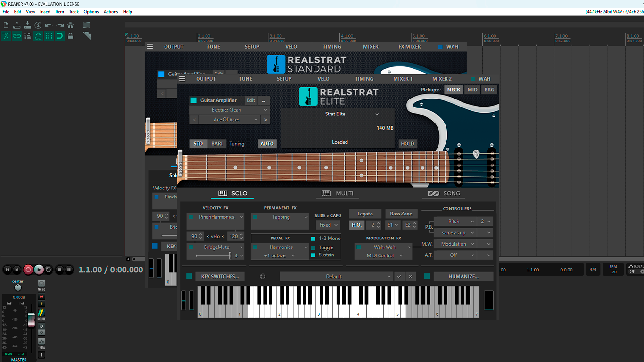Screen dimensions: 644x362
Task: Click the Pause transport button
Action: [69, 270]
